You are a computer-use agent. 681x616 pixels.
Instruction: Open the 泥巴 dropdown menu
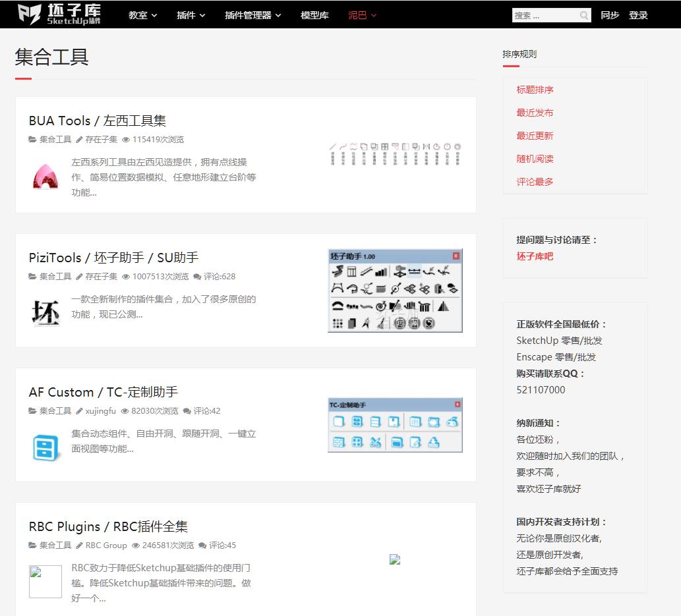[x=361, y=15]
